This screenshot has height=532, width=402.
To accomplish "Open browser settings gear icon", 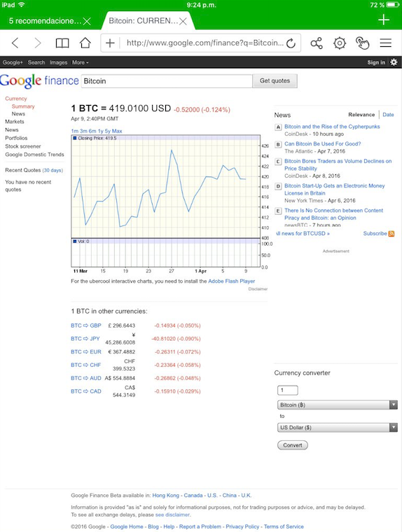I will [x=340, y=43].
